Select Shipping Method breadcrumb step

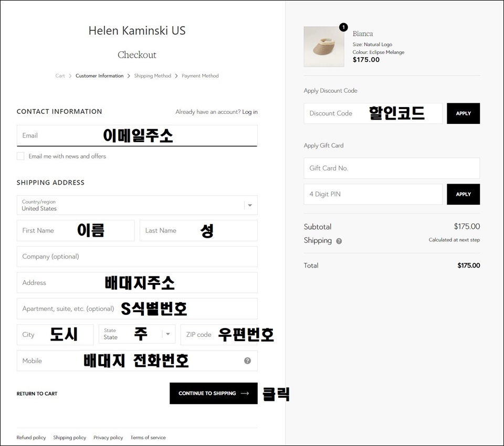(x=152, y=76)
